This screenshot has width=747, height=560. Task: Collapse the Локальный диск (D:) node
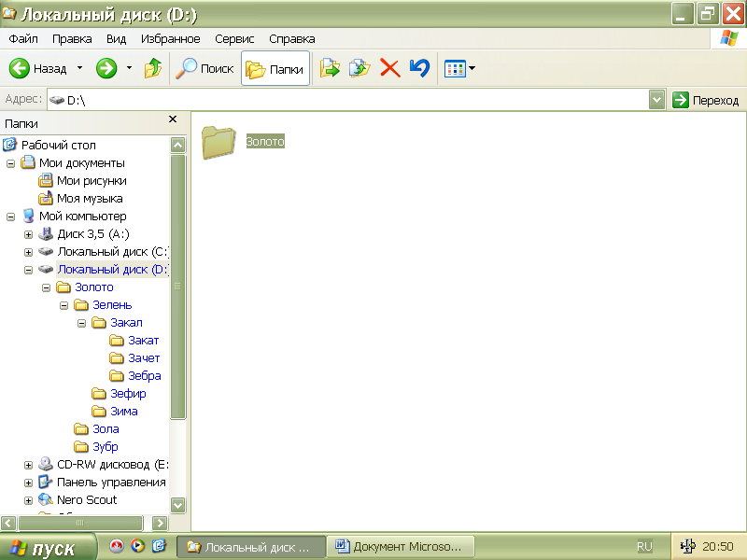(29, 270)
